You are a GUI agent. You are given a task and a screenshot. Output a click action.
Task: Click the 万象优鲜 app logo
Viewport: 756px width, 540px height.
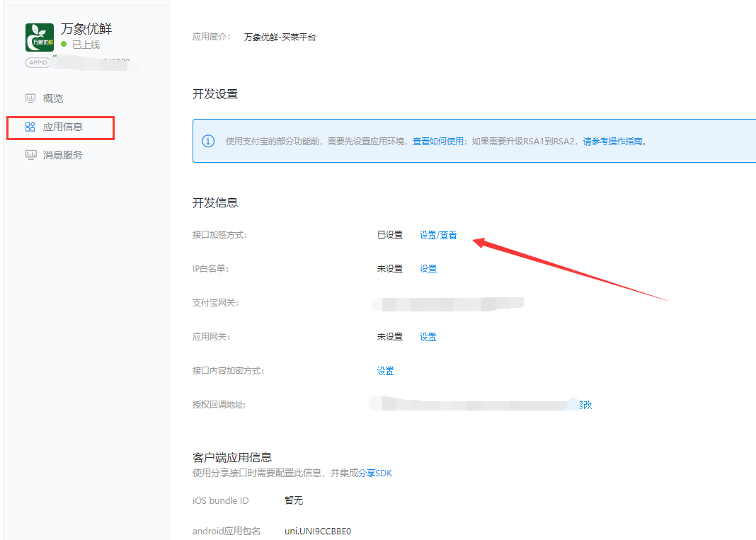pos(40,37)
